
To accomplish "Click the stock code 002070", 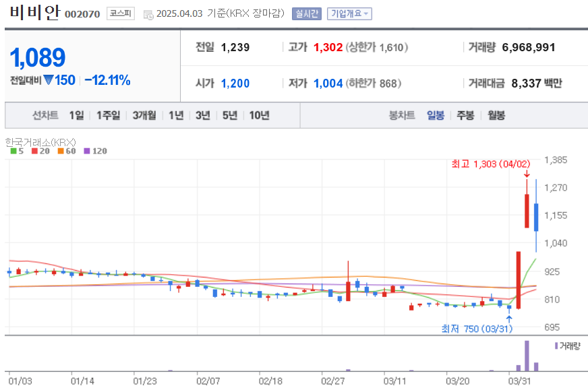I will click(82, 14).
